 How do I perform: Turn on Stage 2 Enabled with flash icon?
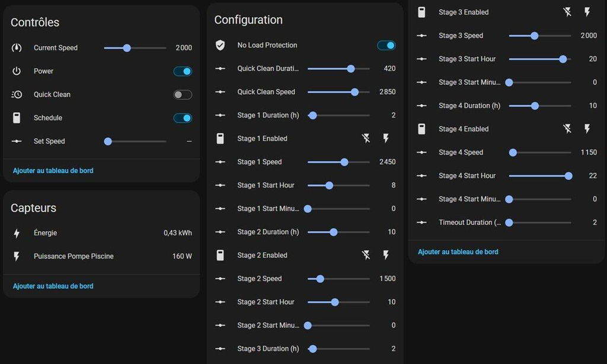pos(386,255)
